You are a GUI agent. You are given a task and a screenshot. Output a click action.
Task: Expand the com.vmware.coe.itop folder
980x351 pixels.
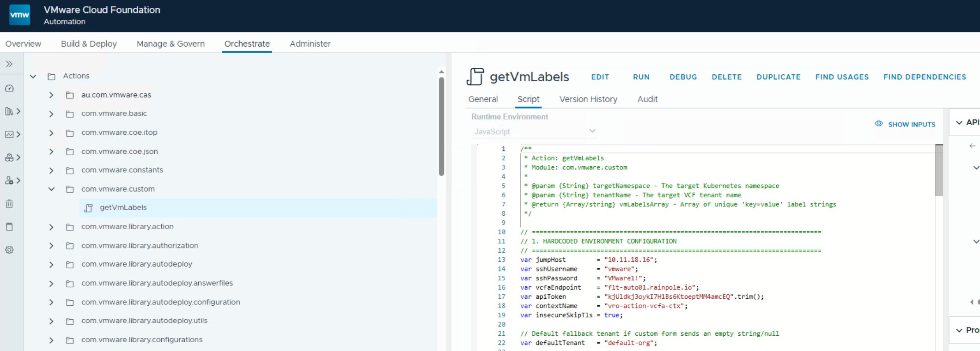(51, 133)
